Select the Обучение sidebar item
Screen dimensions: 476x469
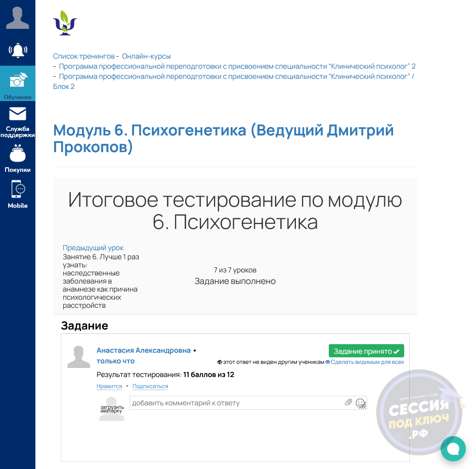[18, 83]
